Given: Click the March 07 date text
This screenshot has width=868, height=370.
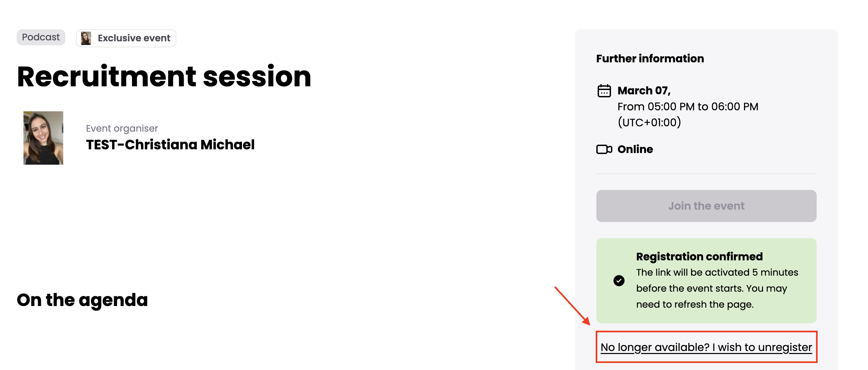Looking at the screenshot, I should pyautogui.click(x=644, y=91).
